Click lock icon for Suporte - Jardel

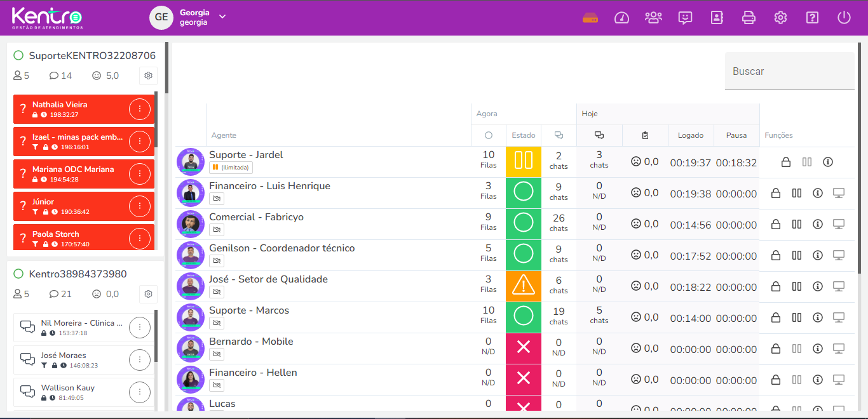pyautogui.click(x=786, y=163)
